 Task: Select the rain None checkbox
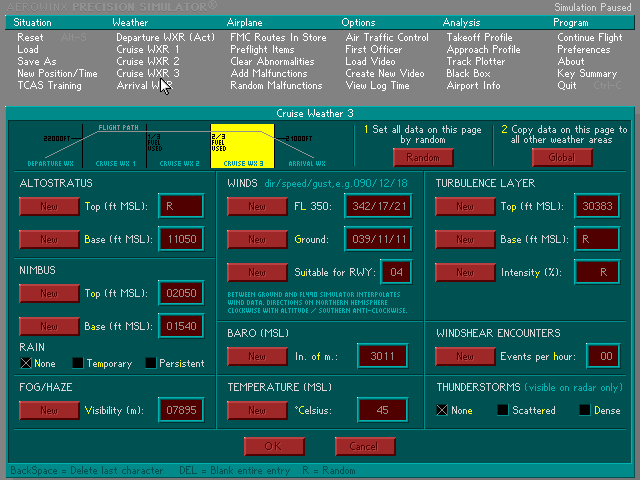pos(26,363)
